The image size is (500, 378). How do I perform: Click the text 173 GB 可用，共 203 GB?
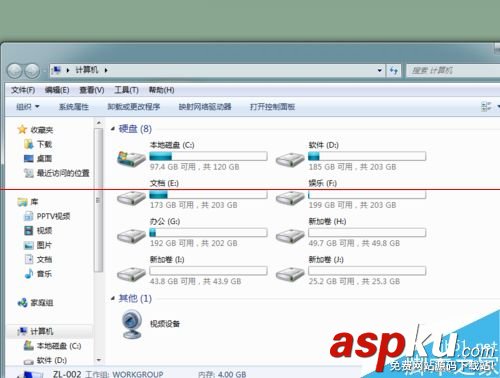194,205
